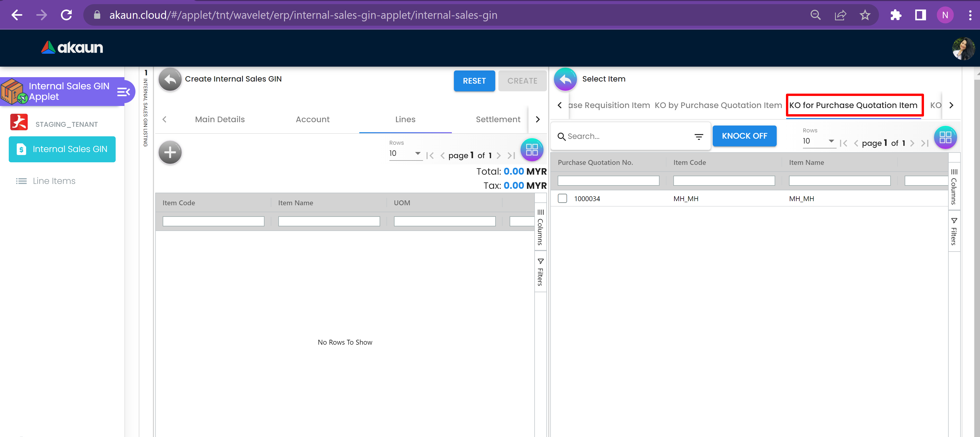Image resolution: width=980 pixels, height=437 pixels.
Task: Check the row for quotation 1000034
Action: tap(562, 199)
